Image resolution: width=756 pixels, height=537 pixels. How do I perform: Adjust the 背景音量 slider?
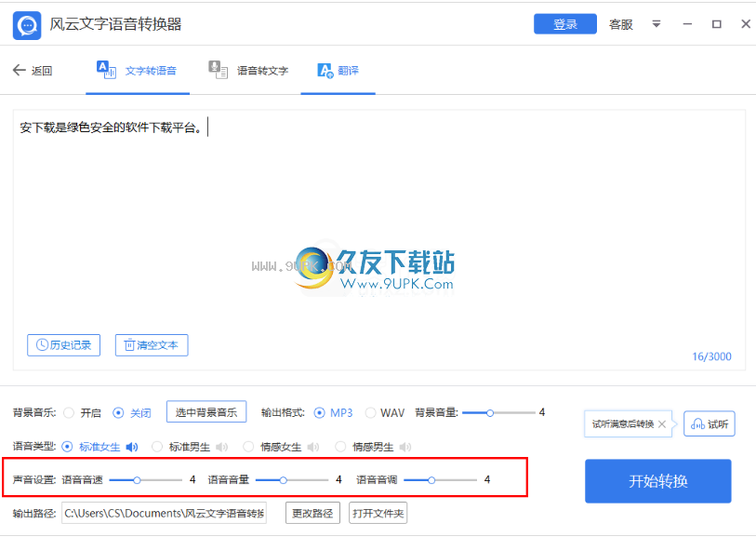tap(498, 413)
